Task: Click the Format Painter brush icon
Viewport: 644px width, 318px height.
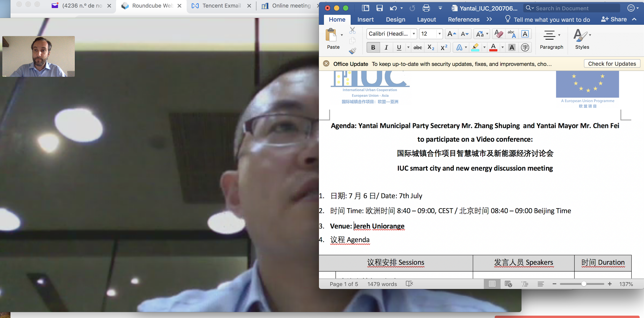Action: (x=352, y=51)
